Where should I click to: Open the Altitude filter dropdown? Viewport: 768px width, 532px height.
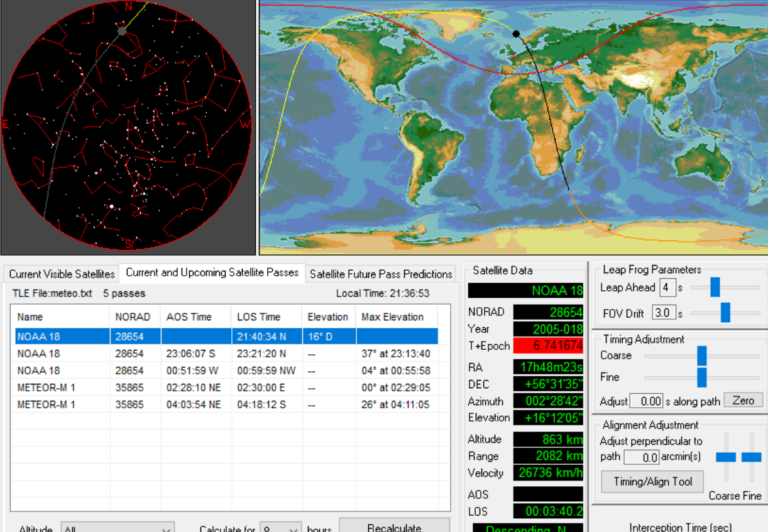point(118,528)
